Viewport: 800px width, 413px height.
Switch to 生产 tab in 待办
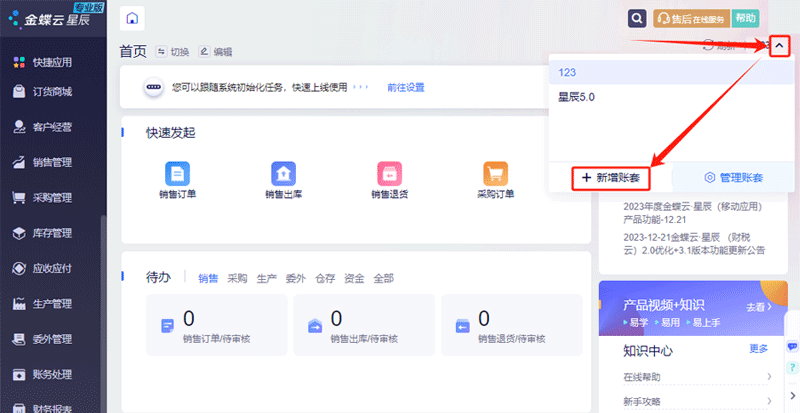coord(266,278)
